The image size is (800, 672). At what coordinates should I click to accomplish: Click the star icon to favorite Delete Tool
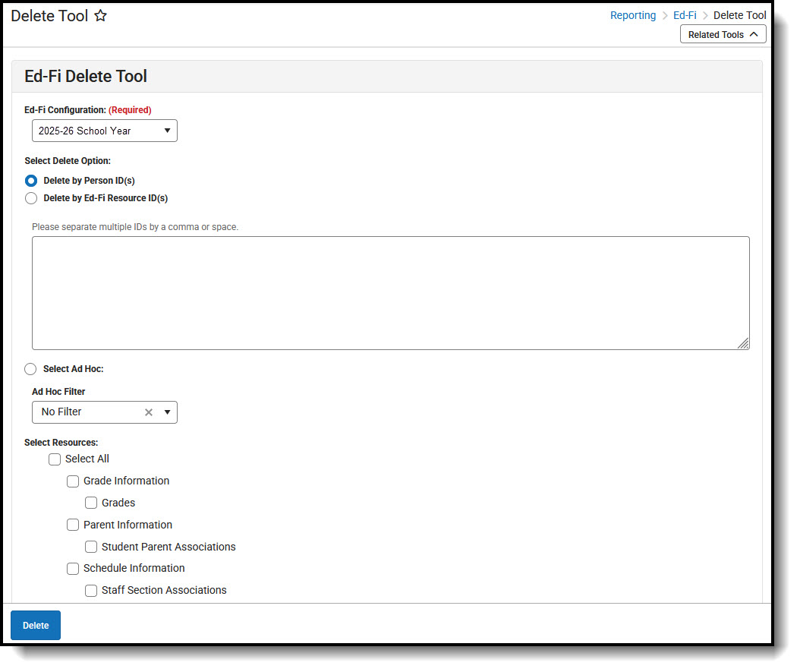click(100, 15)
